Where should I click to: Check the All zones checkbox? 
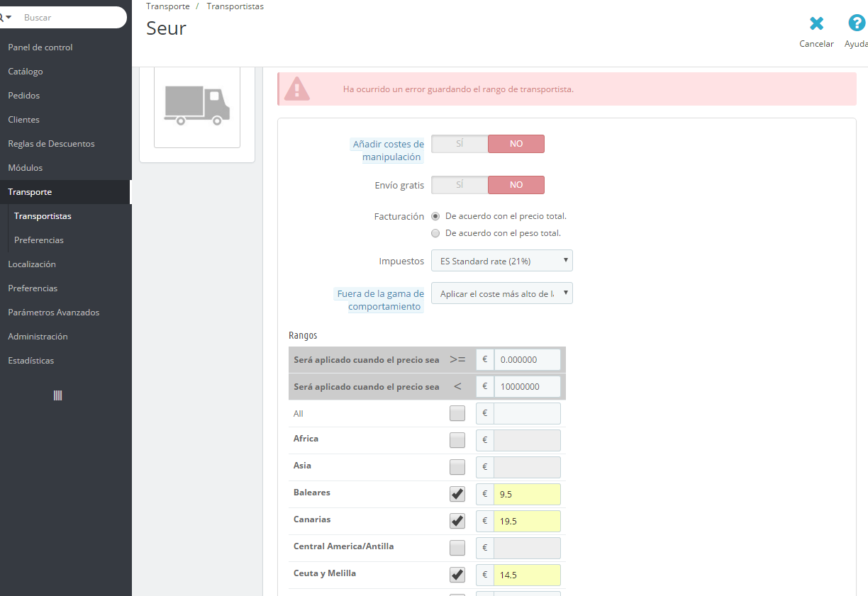(x=457, y=413)
